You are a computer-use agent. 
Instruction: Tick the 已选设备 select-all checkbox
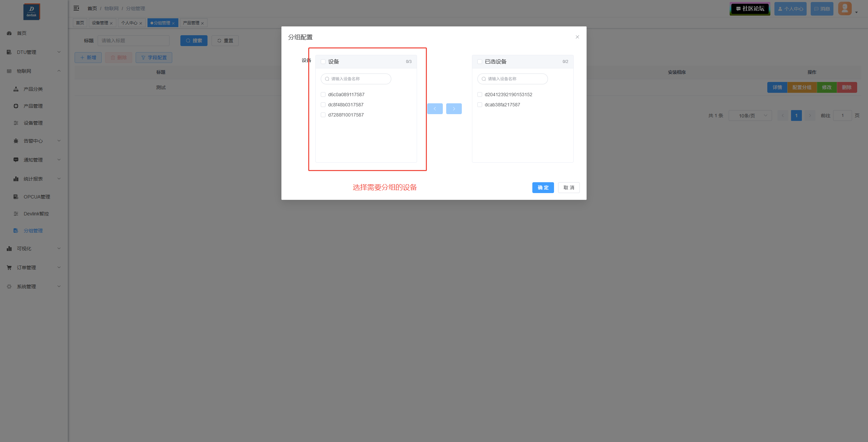pyautogui.click(x=480, y=62)
